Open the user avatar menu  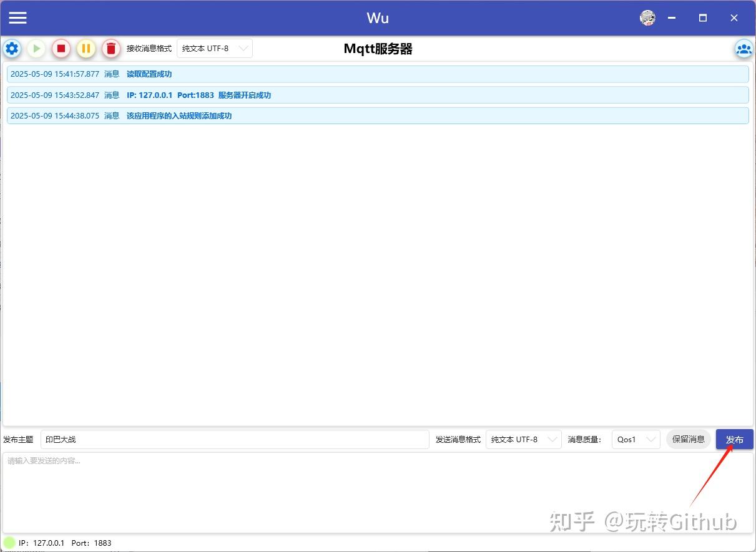pyautogui.click(x=647, y=17)
